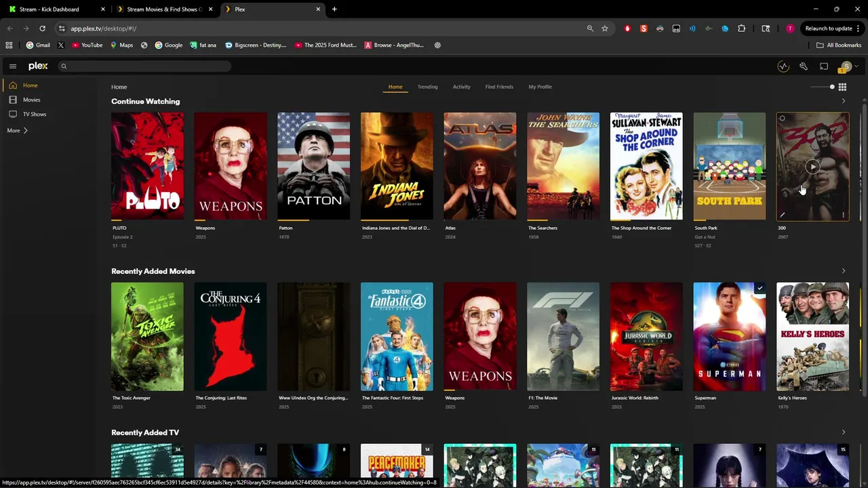Bookmark this page with star icon

(x=605, y=28)
